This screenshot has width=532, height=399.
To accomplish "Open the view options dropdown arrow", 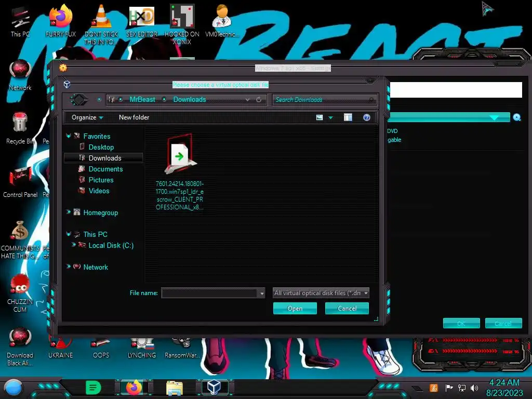I will point(330,118).
